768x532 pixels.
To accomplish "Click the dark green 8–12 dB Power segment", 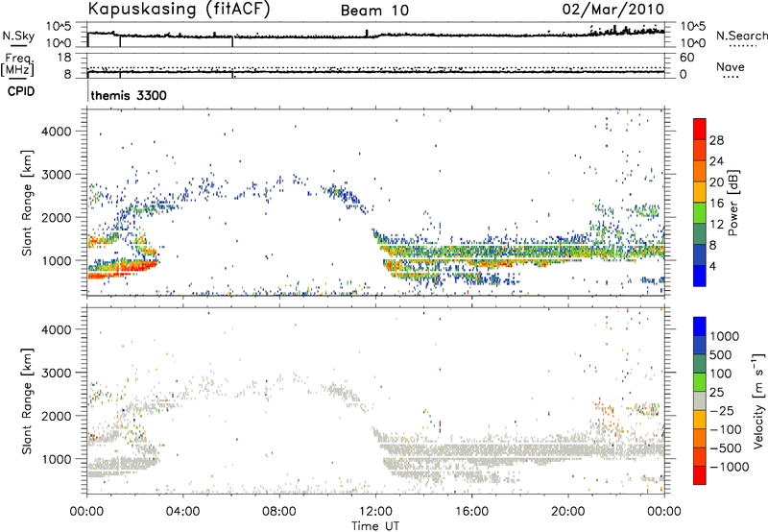I will click(700, 234).
